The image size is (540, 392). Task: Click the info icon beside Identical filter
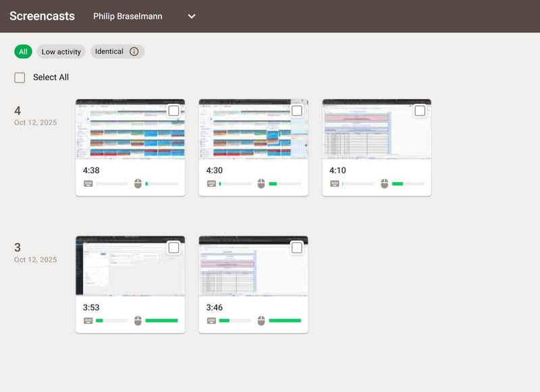(x=134, y=52)
